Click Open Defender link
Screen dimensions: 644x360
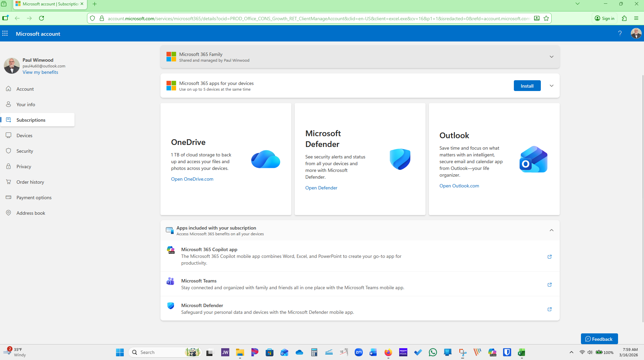(321, 188)
